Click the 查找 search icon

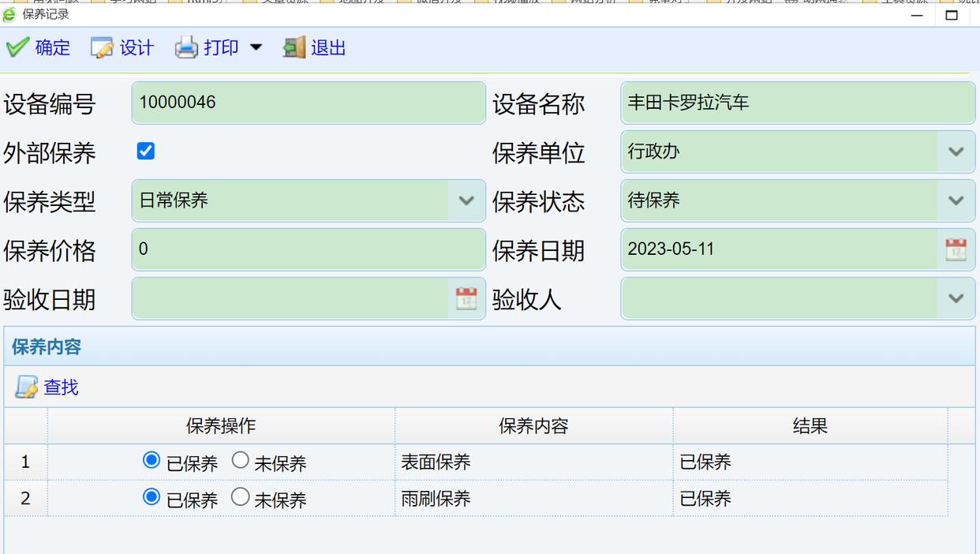[26, 387]
